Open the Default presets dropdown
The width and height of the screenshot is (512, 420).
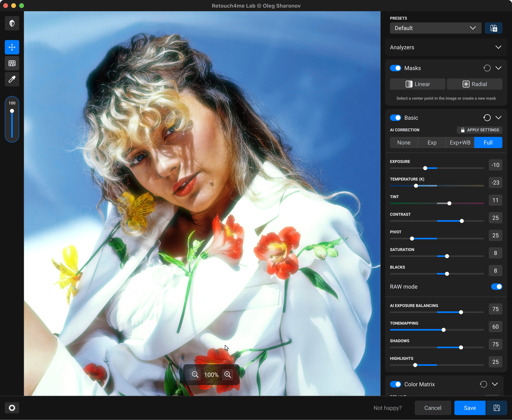point(435,28)
